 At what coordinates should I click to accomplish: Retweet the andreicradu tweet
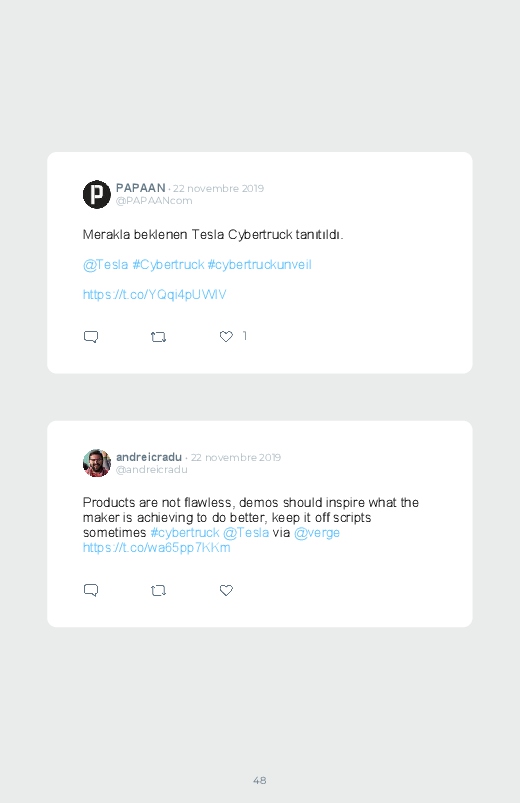(158, 590)
